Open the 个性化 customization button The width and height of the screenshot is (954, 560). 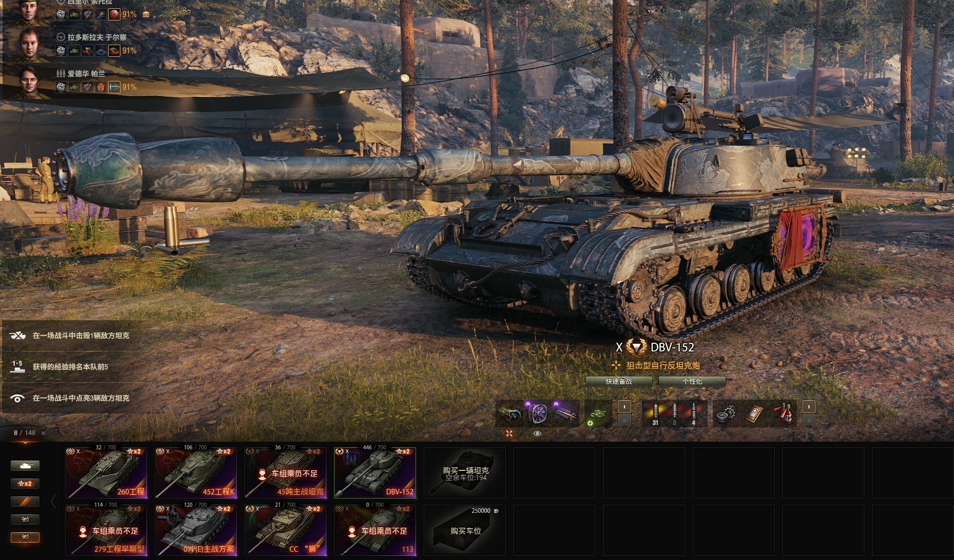click(692, 381)
